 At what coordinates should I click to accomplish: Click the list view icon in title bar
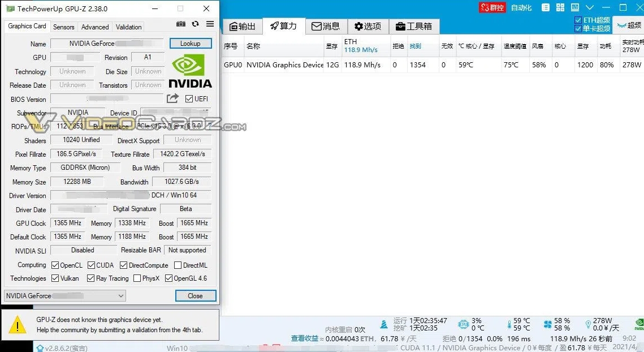coord(544,7)
